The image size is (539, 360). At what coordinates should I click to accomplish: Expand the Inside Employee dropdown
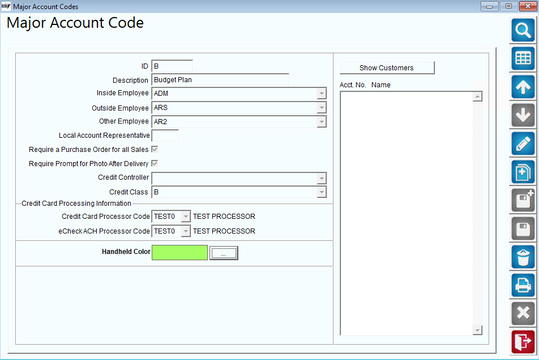point(321,93)
